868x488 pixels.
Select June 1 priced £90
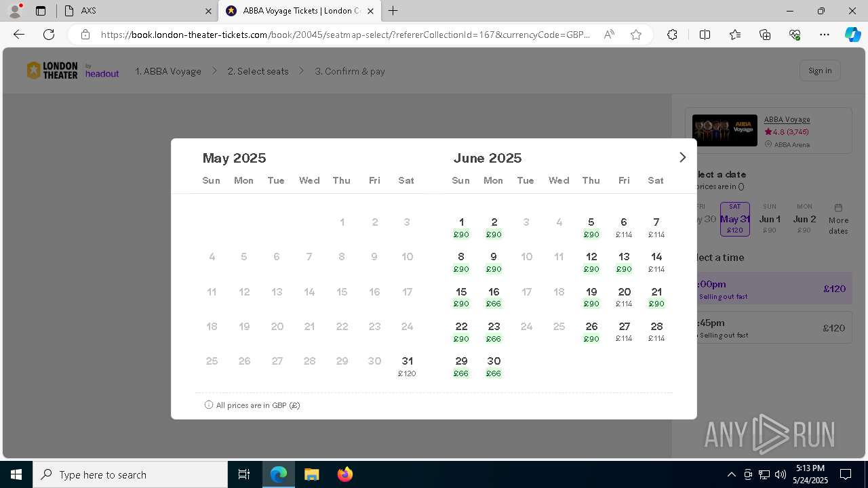click(x=461, y=227)
